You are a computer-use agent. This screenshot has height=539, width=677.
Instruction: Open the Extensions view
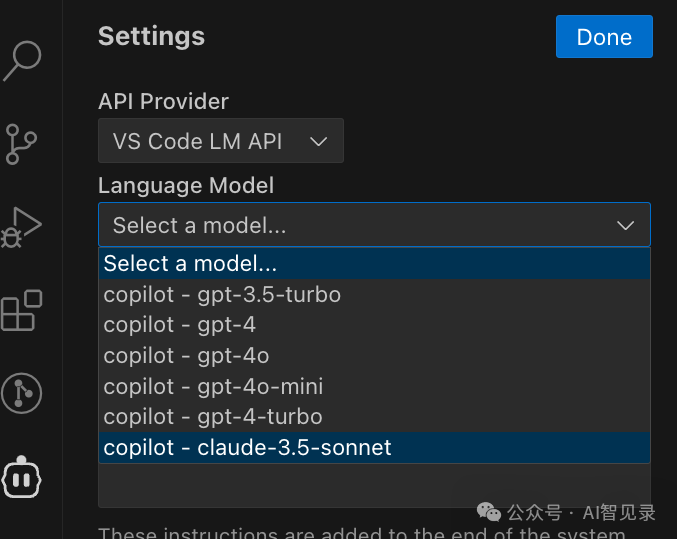(22, 311)
